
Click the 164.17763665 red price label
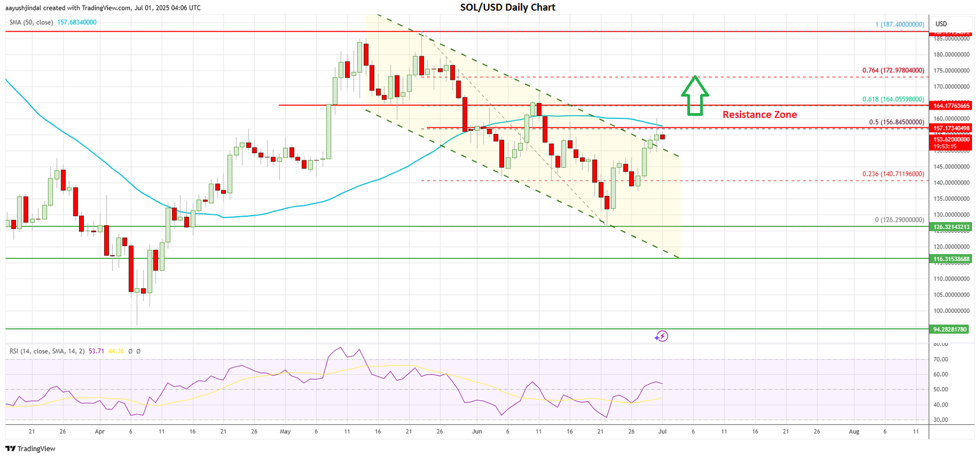[951, 106]
